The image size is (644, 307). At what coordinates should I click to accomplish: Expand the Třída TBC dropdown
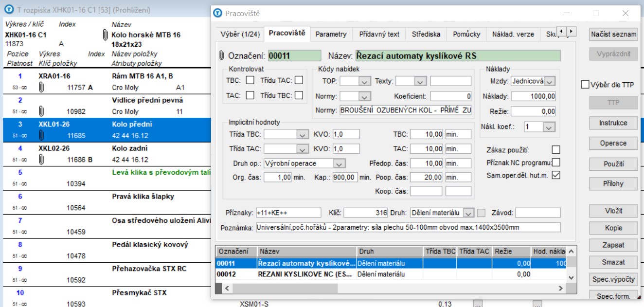(303, 134)
